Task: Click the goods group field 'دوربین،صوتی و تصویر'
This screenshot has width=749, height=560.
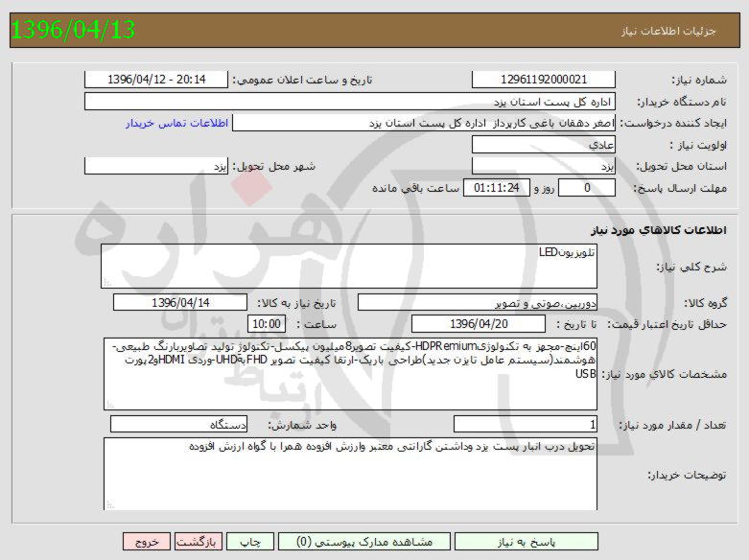Action: coord(478,302)
